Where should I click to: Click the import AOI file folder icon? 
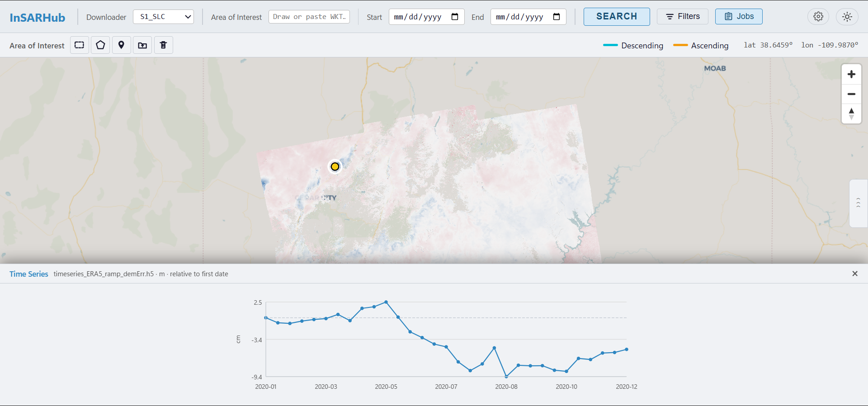[x=142, y=45]
